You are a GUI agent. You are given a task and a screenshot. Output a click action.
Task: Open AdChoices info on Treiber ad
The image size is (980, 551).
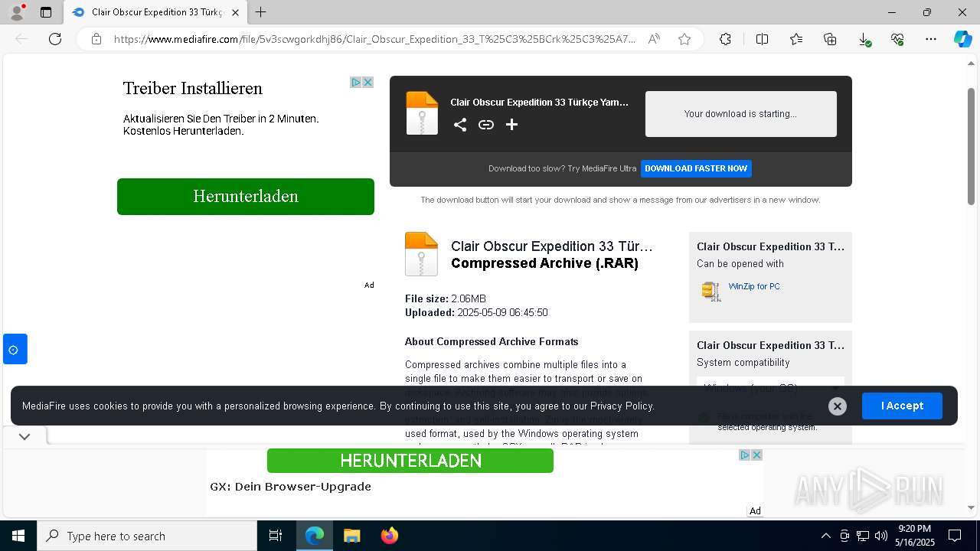click(356, 82)
